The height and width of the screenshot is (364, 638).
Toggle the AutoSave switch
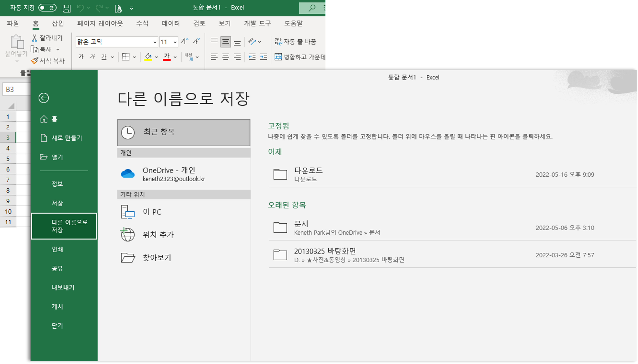pyautogui.click(x=47, y=8)
